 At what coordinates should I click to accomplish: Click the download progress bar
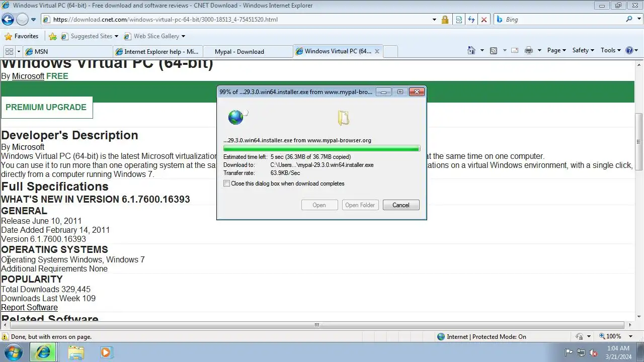(321, 148)
